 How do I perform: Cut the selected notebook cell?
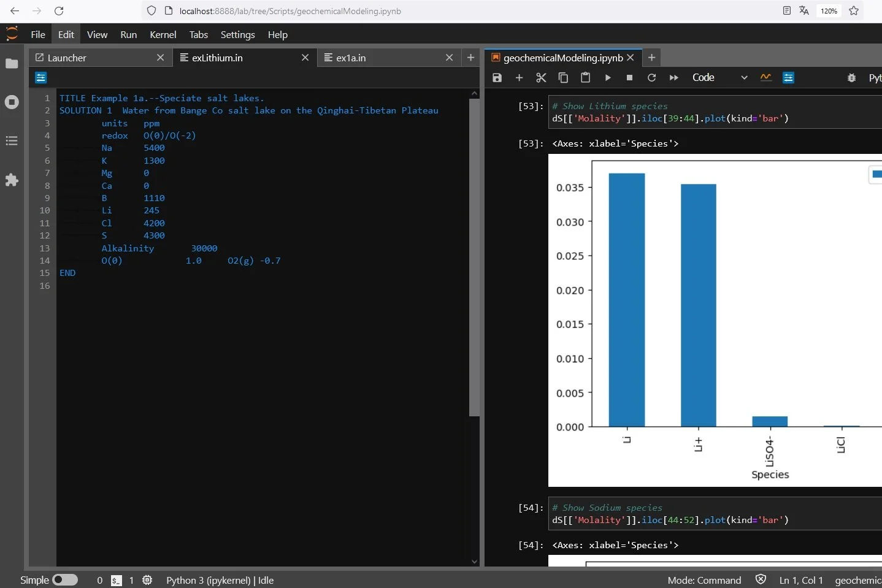point(541,78)
